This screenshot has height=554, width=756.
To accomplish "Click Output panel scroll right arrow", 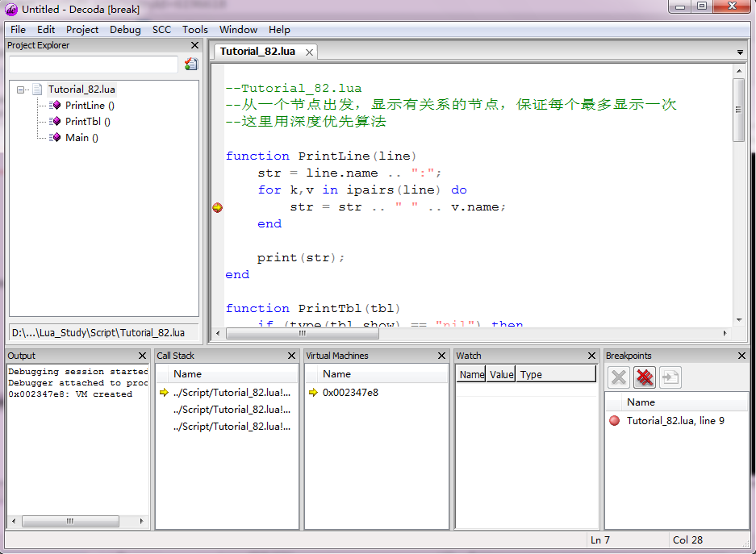I will point(142,521).
